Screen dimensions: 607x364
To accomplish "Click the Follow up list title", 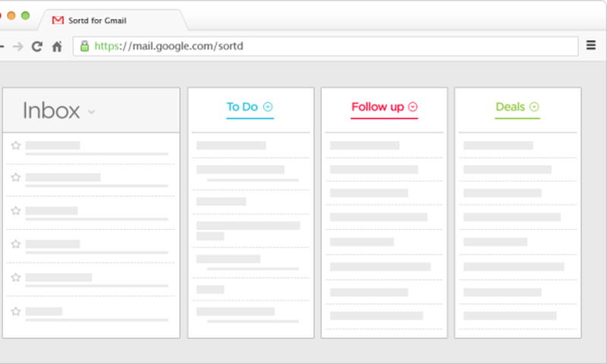I will tap(377, 107).
